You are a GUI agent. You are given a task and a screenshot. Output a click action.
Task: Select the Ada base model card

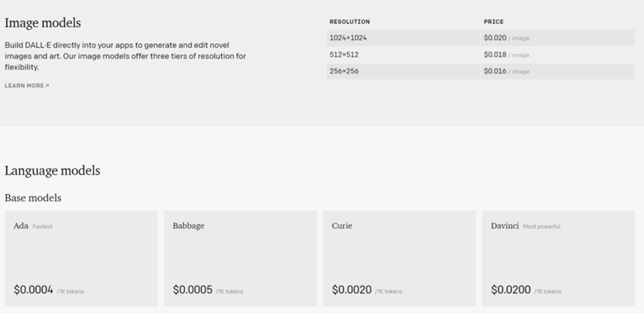(80, 258)
